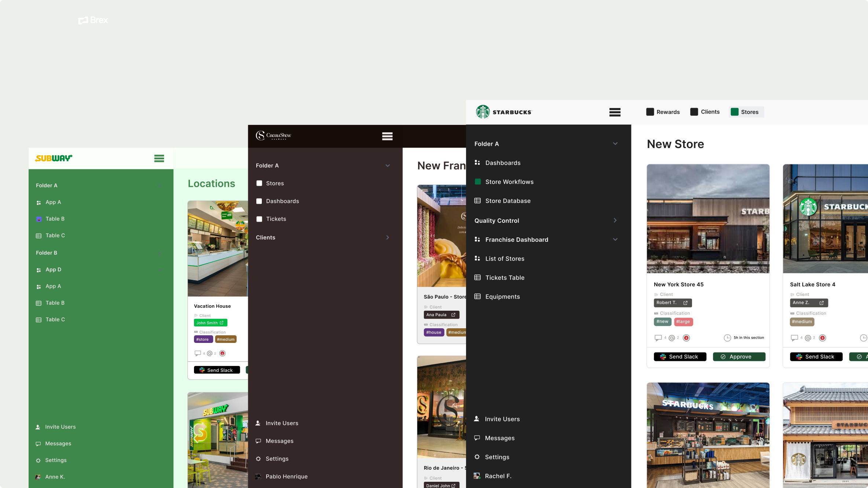Click red notification badge on New York Store 45
The image size is (868, 488).
click(686, 338)
